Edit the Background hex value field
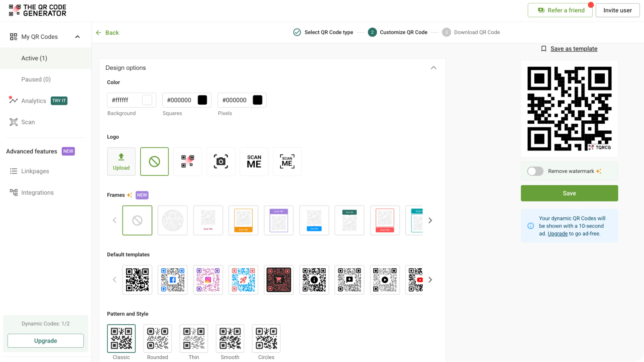644x362 pixels. click(131, 100)
